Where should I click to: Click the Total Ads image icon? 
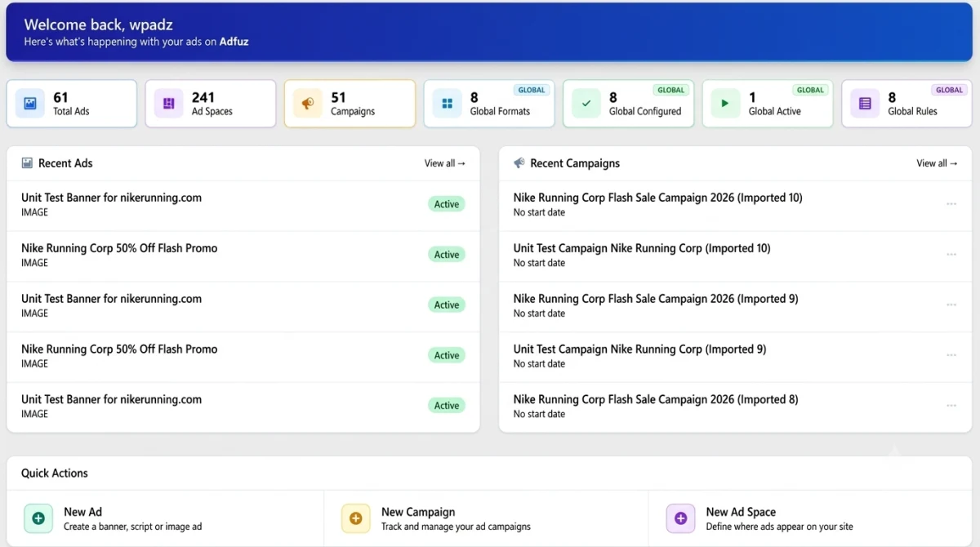(x=30, y=104)
